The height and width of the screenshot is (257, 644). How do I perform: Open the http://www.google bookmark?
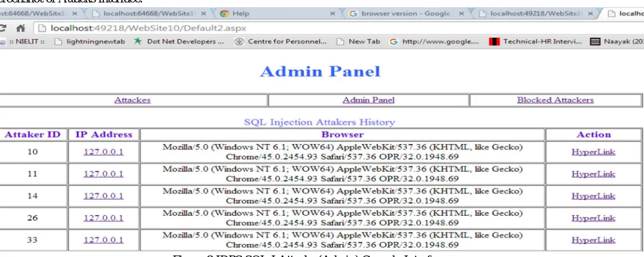[x=434, y=41]
